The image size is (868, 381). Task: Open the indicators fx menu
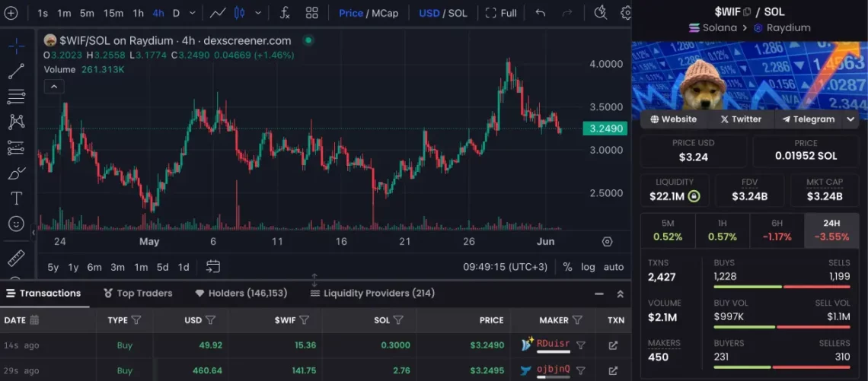[x=285, y=13]
